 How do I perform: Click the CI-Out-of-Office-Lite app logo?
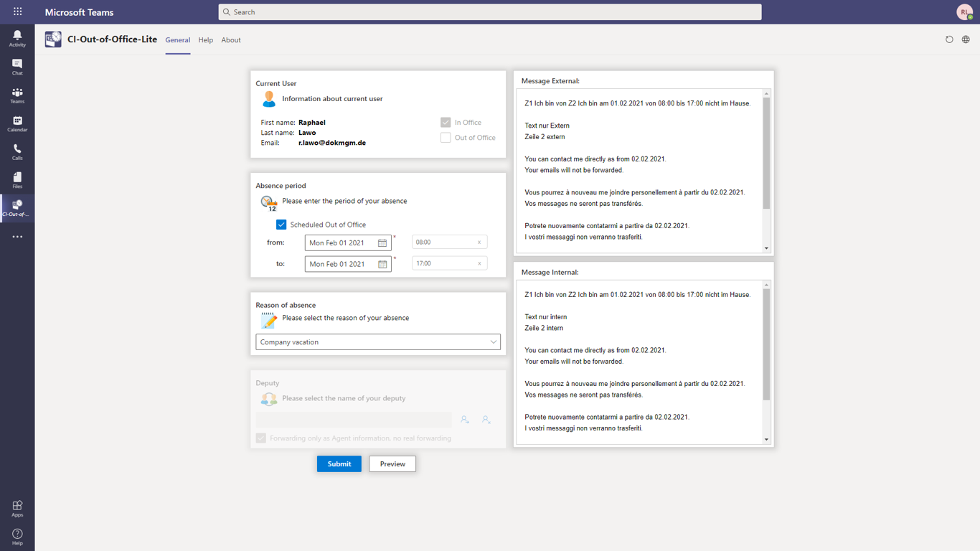(x=53, y=39)
